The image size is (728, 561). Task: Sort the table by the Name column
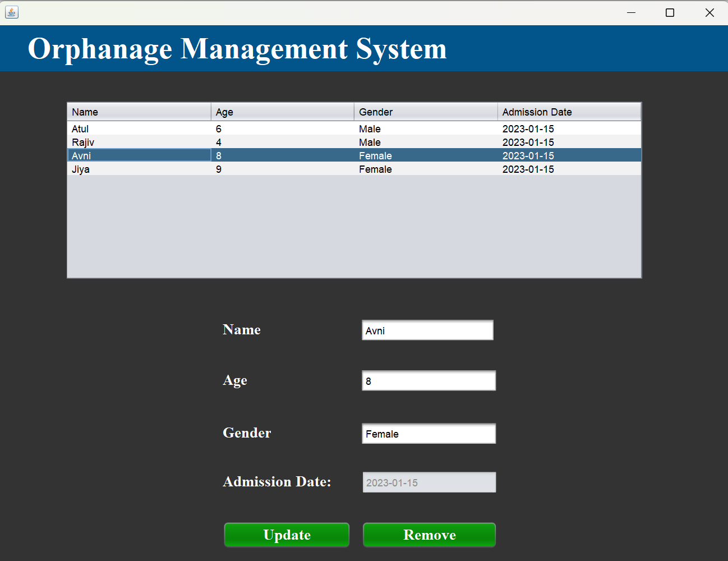[x=139, y=112]
